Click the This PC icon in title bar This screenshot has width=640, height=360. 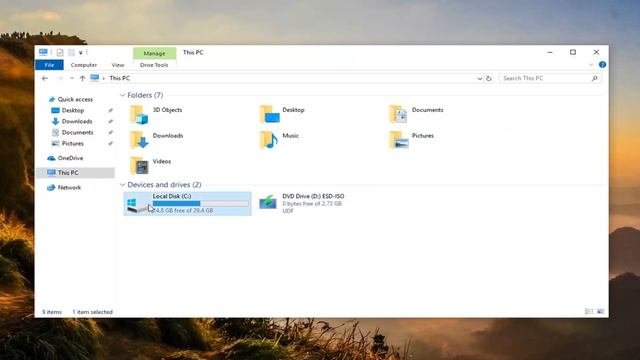coord(43,52)
